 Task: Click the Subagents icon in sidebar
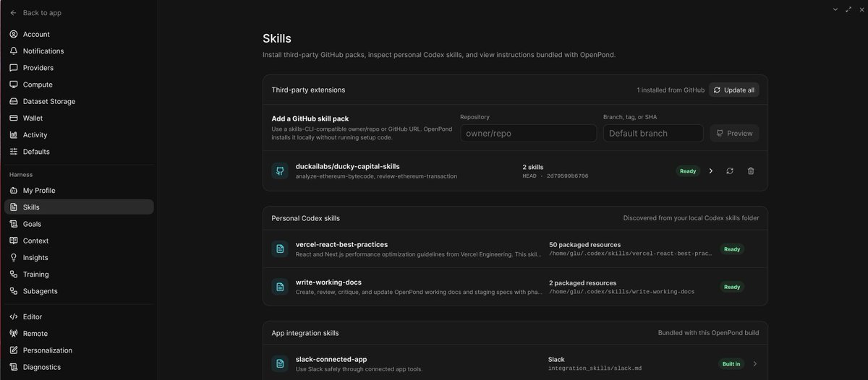coord(14,291)
